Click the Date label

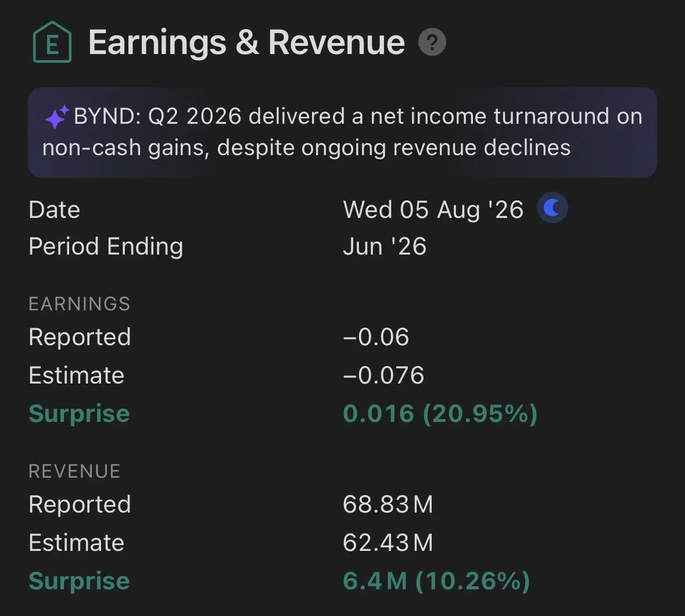point(55,210)
